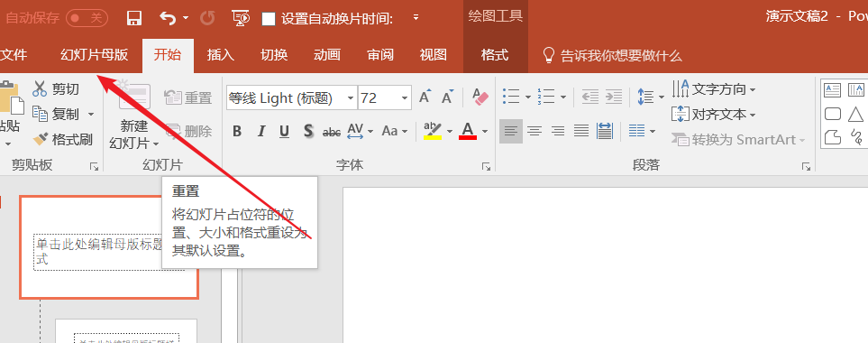Screen dimensions: 868x343
Task: Click the Save floppy disk icon
Action: click(x=134, y=18)
